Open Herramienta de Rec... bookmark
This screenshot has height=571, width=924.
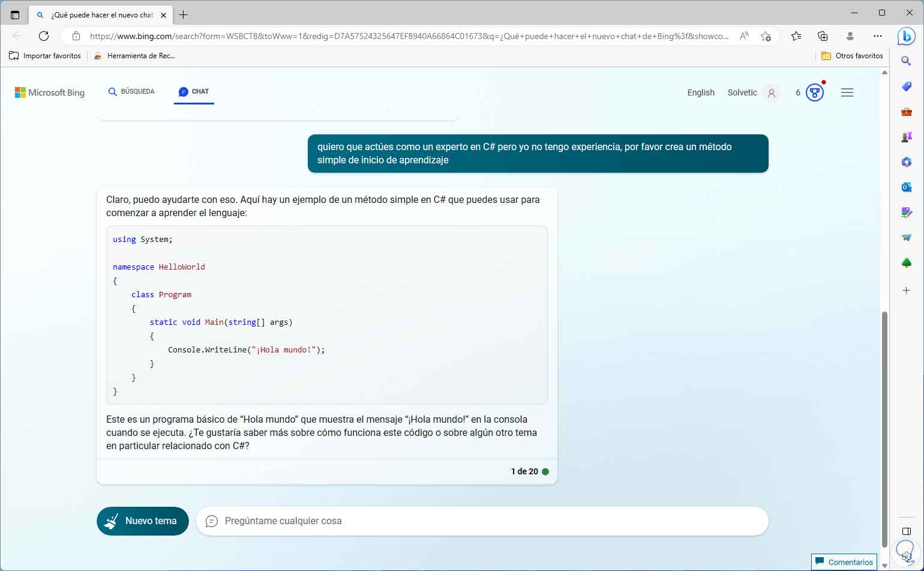click(134, 56)
